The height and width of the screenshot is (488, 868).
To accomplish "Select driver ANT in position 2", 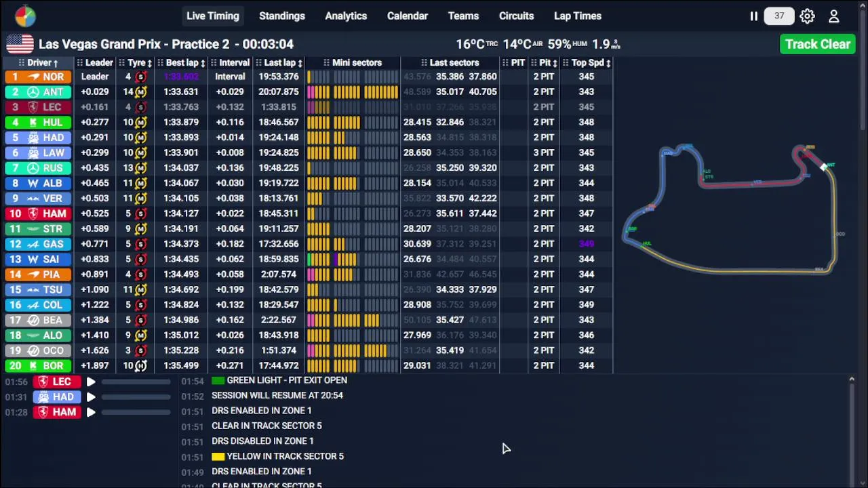I will (39, 91).
